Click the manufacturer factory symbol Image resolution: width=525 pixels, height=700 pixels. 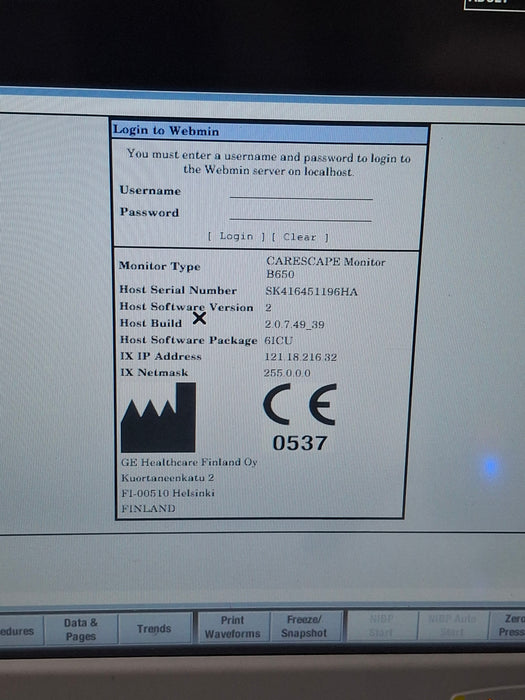[x=158, y=417]
